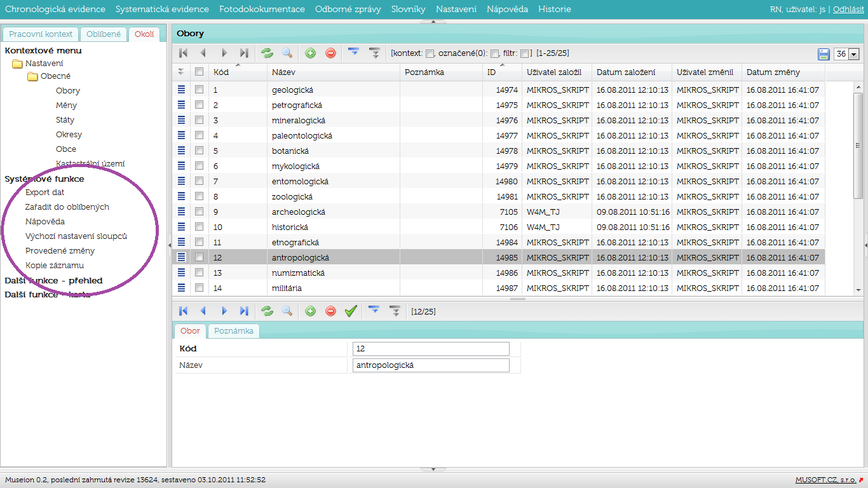Go to first record in upper list toolbar
Screen dimensions: 868x488
(183, 53)
